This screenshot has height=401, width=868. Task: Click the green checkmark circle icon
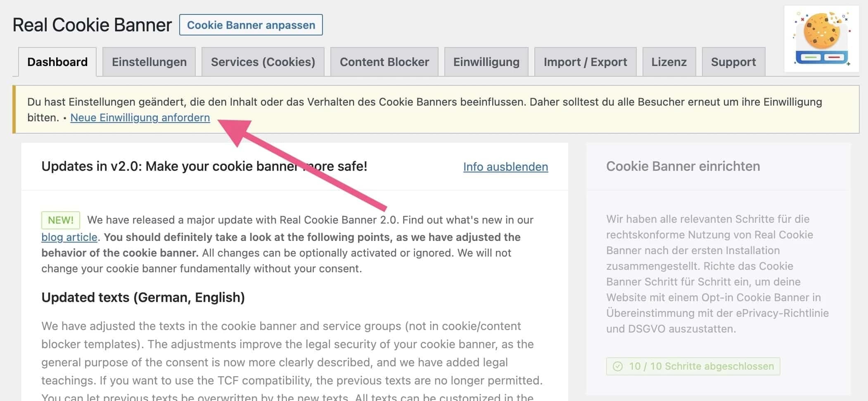618,366
